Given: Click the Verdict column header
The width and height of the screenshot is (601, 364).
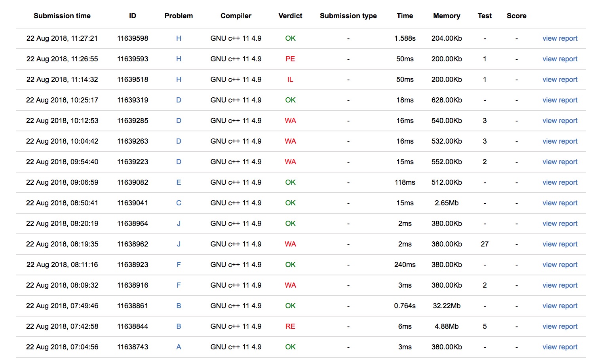Looking at the screenshot, I should [290, 16].
